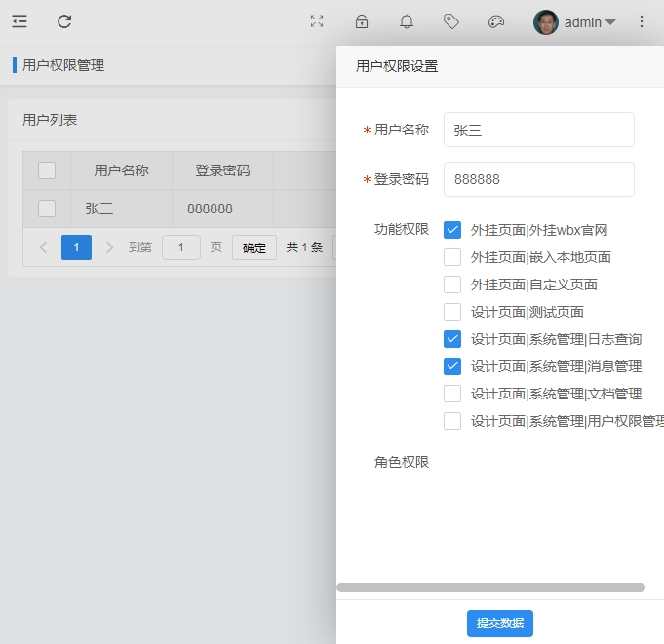Click the 用户名称 column header
664x644 pixels.
point(121,170)
